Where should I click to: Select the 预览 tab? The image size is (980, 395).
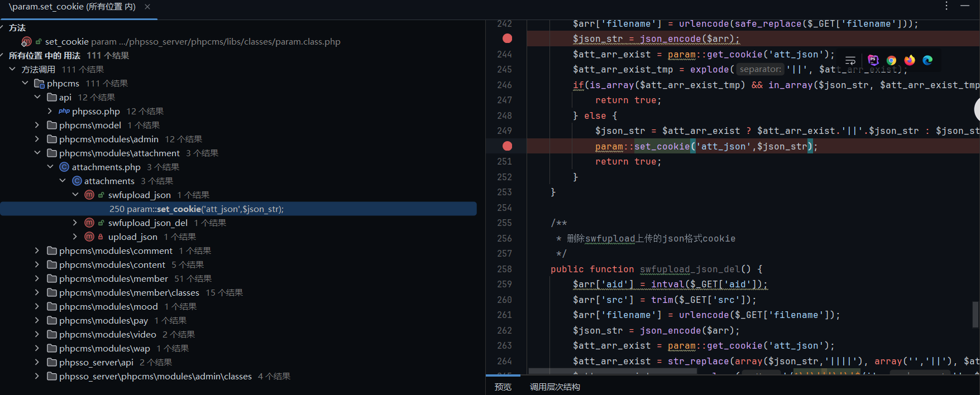coord(503,387)
